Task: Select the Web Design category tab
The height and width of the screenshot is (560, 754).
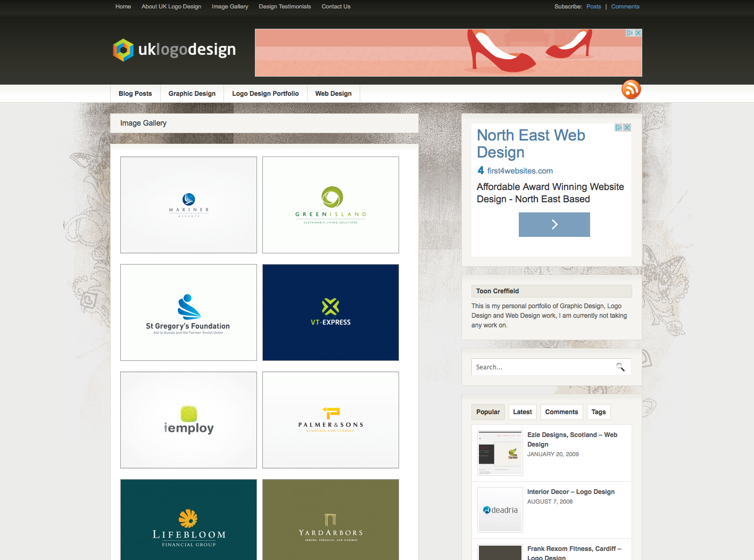Action: (334, 94)
